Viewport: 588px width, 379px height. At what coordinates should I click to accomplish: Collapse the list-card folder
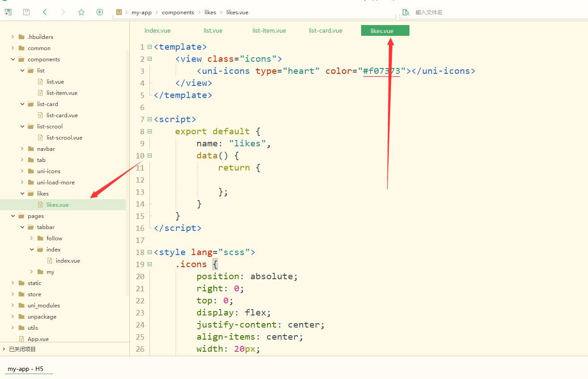[22, 104]
